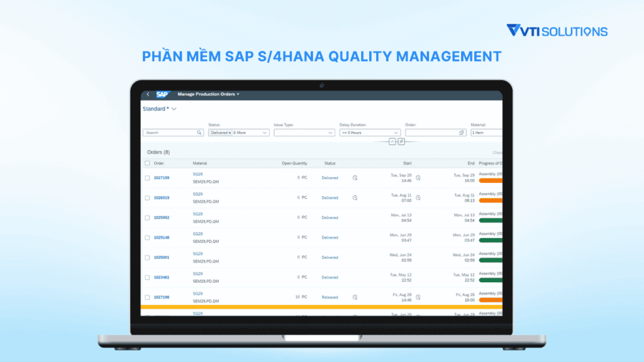Viewport: 644px width, 362px height.
Task: Click green progress bar of order 1025952
Action: click(491, 221)
